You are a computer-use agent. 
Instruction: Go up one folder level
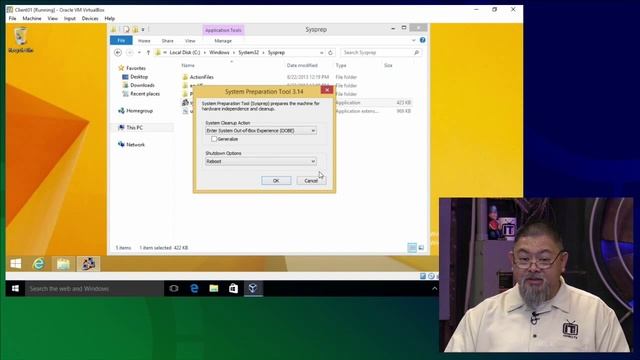coord(148,53)
